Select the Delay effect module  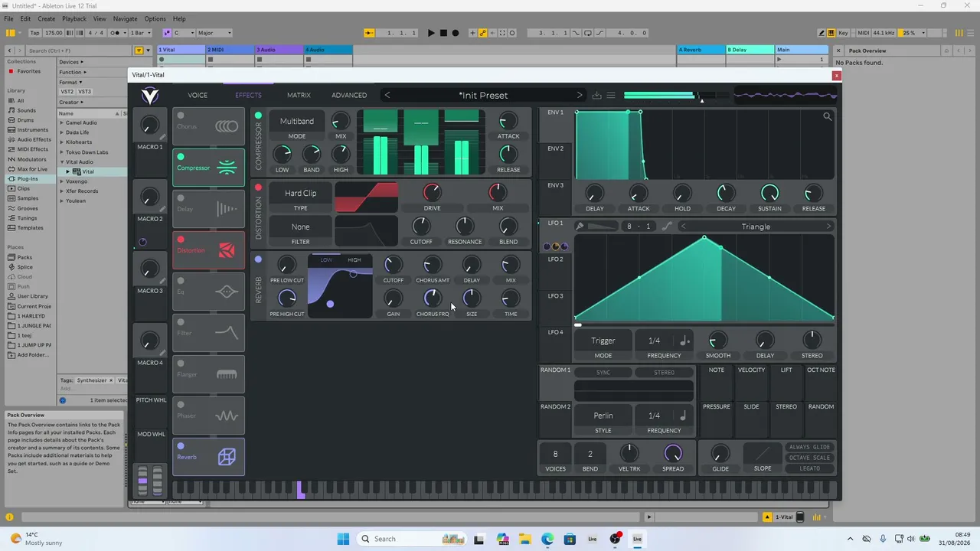208,209
